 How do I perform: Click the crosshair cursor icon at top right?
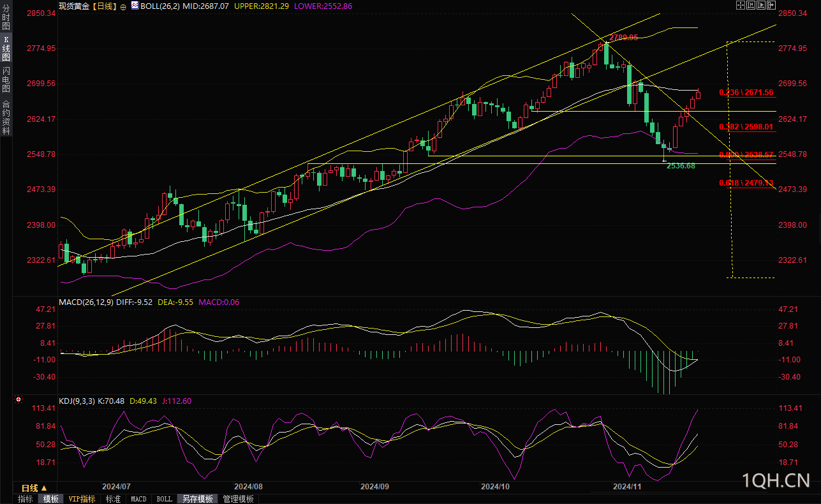click(741, 5)
